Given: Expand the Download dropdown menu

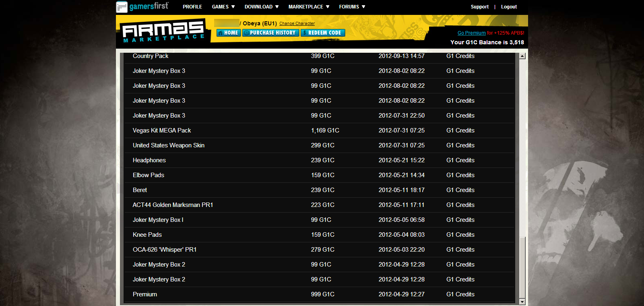Looking at the screenshot, I should (x=261, y=7).
